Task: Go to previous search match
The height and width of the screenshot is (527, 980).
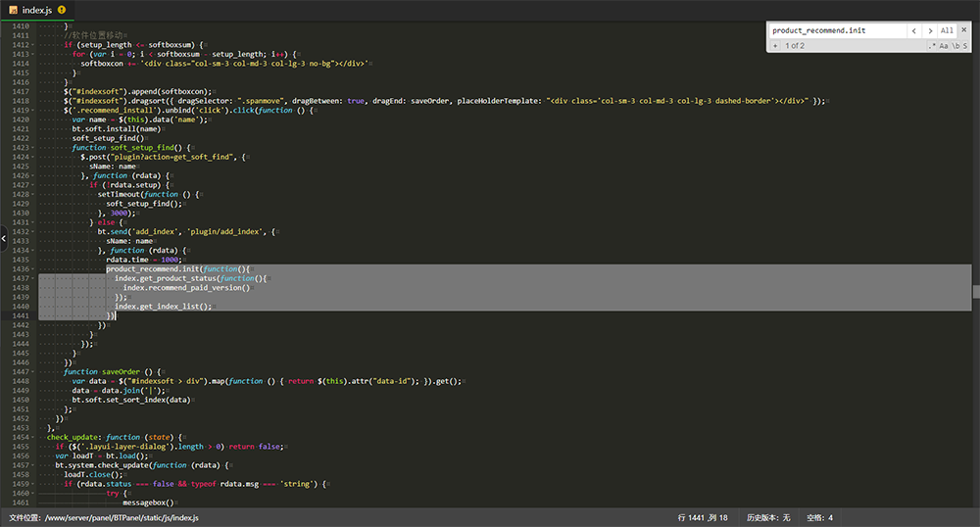Action: 913,30
